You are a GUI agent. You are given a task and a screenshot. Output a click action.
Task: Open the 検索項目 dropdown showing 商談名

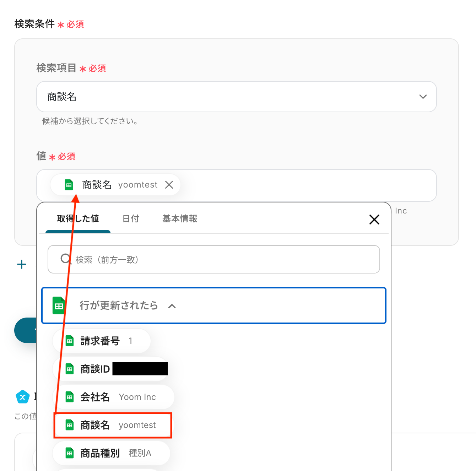[x=236, y=97]
